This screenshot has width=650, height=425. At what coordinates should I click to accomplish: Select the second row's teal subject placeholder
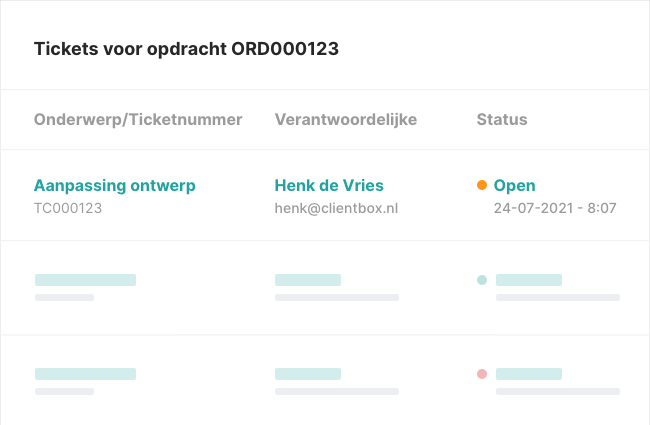[x=85, y=280]
